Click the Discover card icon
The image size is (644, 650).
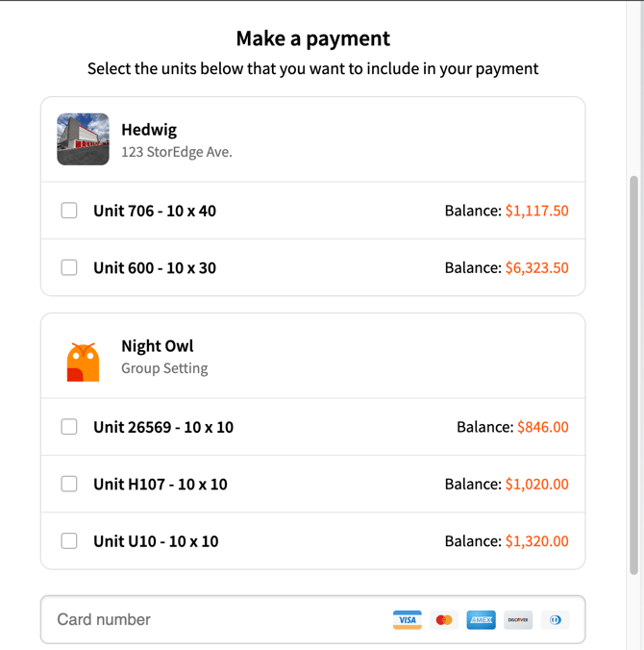518,620
